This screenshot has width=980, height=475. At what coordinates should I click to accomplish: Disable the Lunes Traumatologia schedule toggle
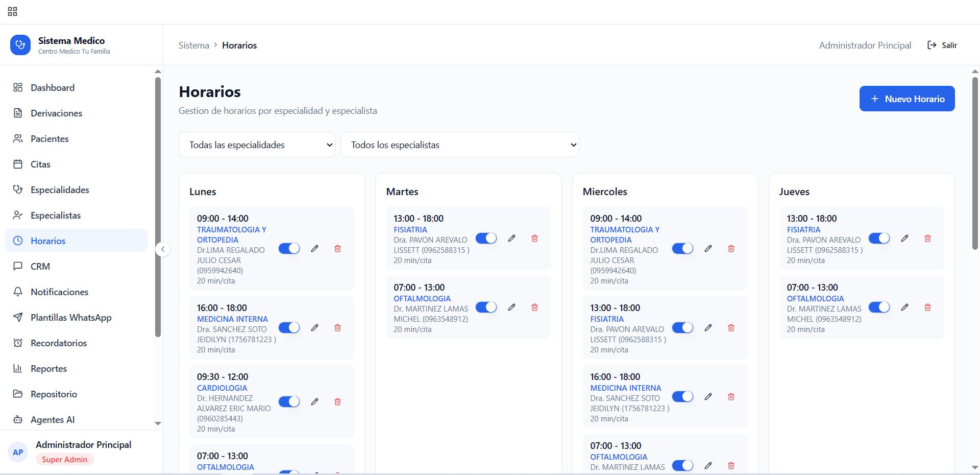point(289,249)
